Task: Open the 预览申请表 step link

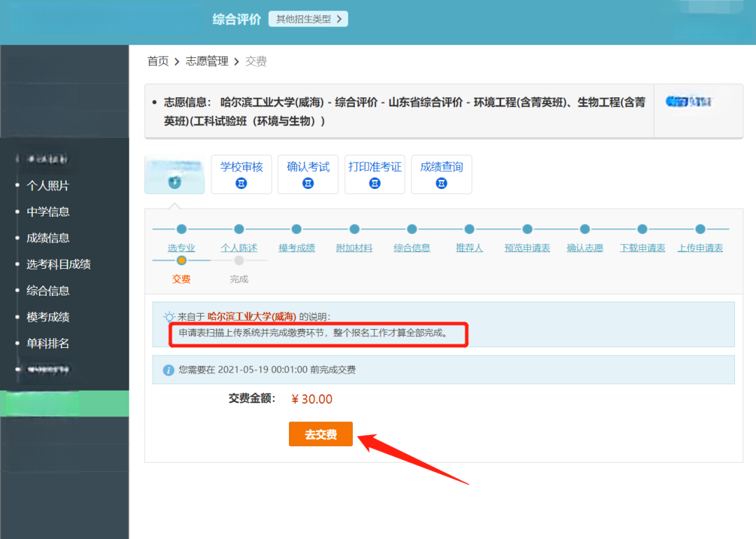Action: point(527,248)
